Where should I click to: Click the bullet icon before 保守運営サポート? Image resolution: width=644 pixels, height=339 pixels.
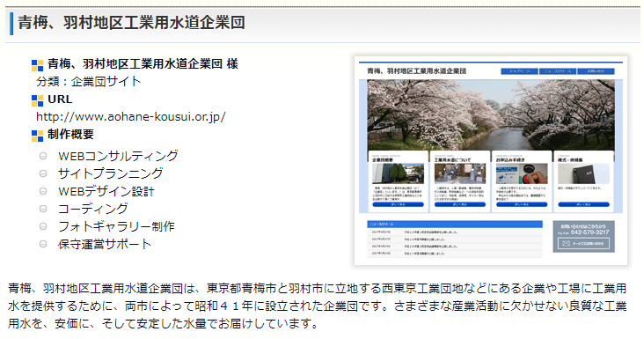pos(43,244)
